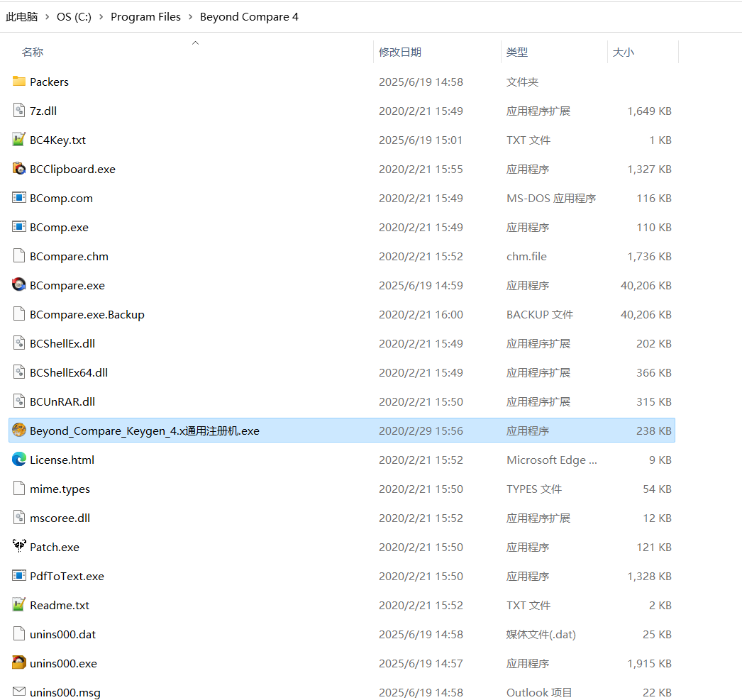
Task: Click the BCClipboard.exe camera icon
Action: pyautogui.click(x=19, y=168)
